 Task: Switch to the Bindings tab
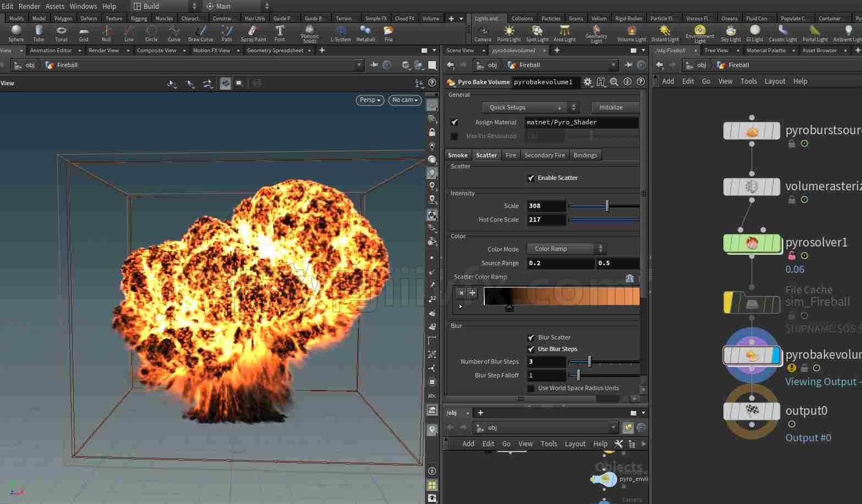tap(585, 155)
